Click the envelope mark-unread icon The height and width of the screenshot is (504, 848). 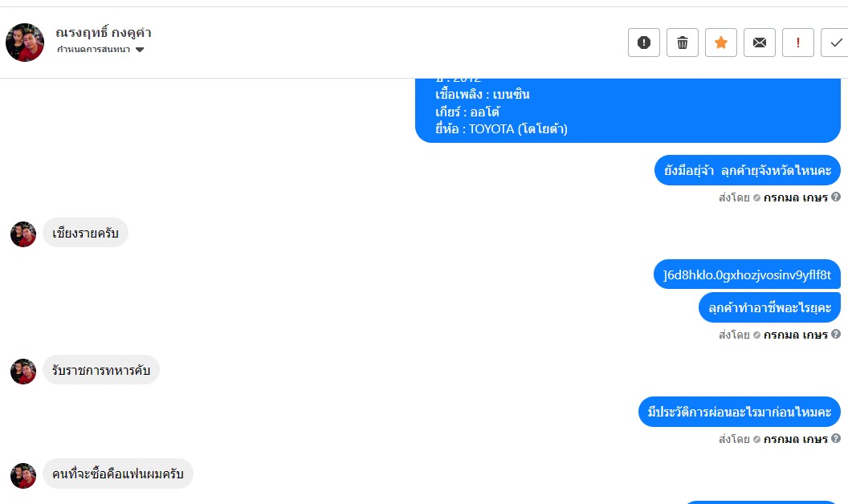tap(760, 43)
